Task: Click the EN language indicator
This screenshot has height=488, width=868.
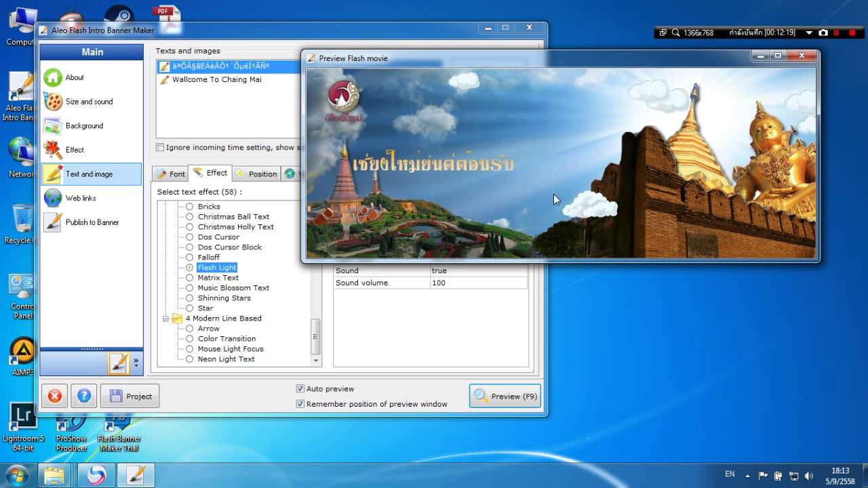Action: click(x=730, y=474)
